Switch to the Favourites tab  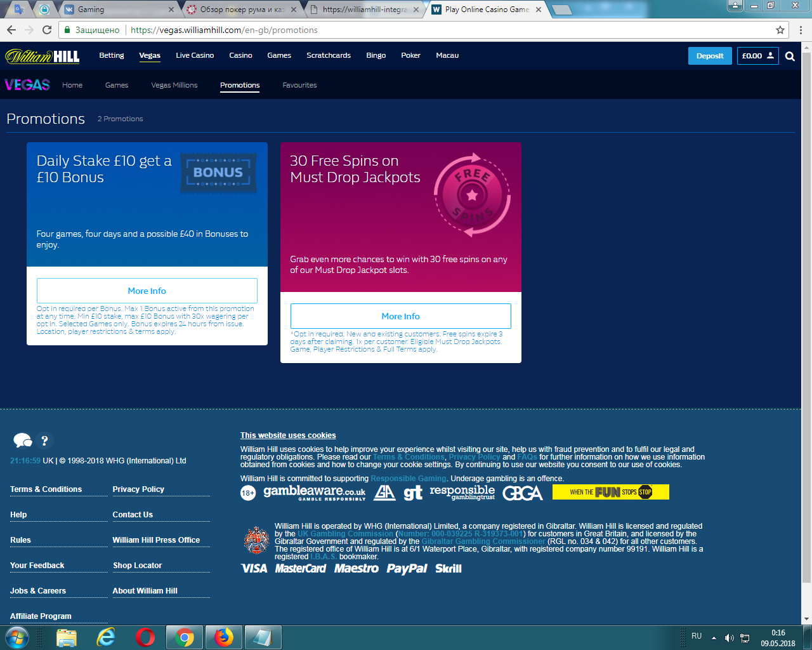pyautogui.click(x=299, y=85)
